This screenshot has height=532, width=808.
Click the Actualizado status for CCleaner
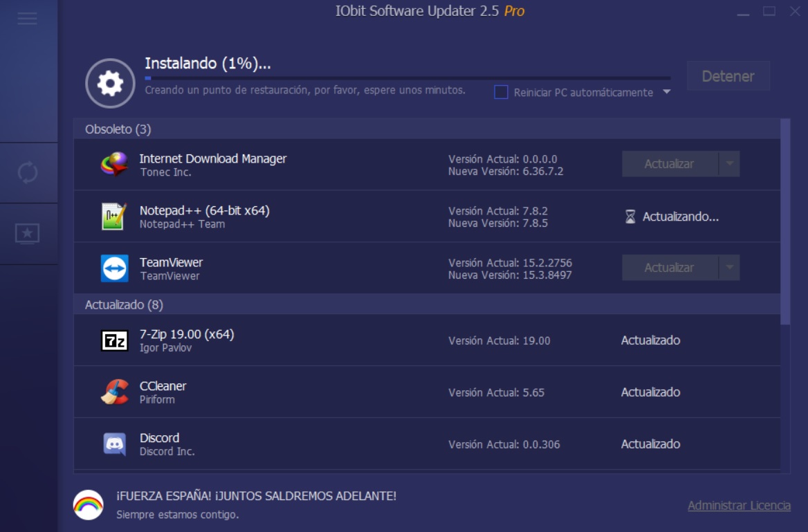[650, 392]
